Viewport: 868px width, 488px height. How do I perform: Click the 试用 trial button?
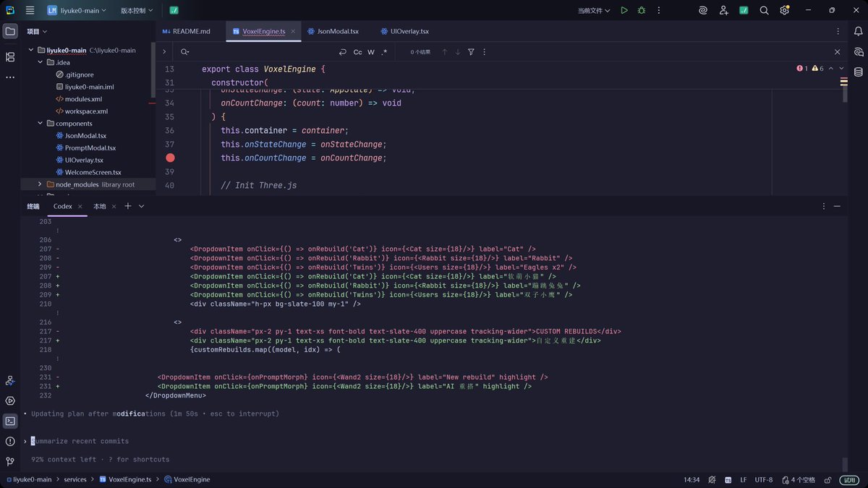coord(849,479)
